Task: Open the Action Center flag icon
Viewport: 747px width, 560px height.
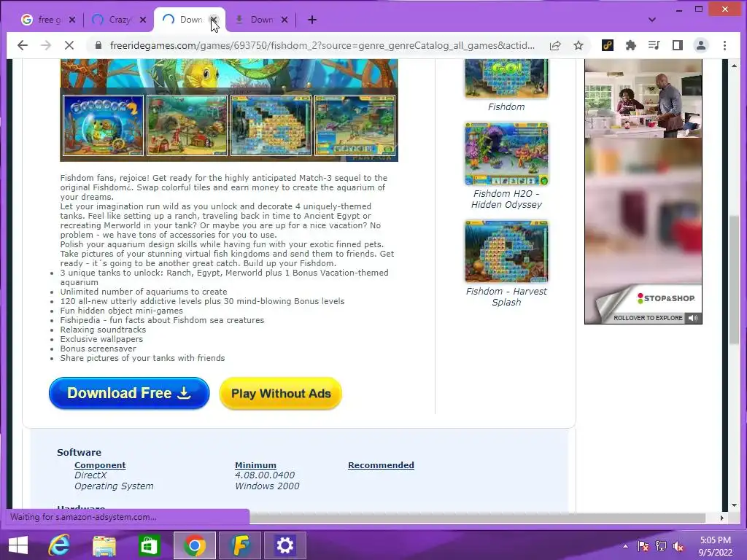Action: (643, 546)
